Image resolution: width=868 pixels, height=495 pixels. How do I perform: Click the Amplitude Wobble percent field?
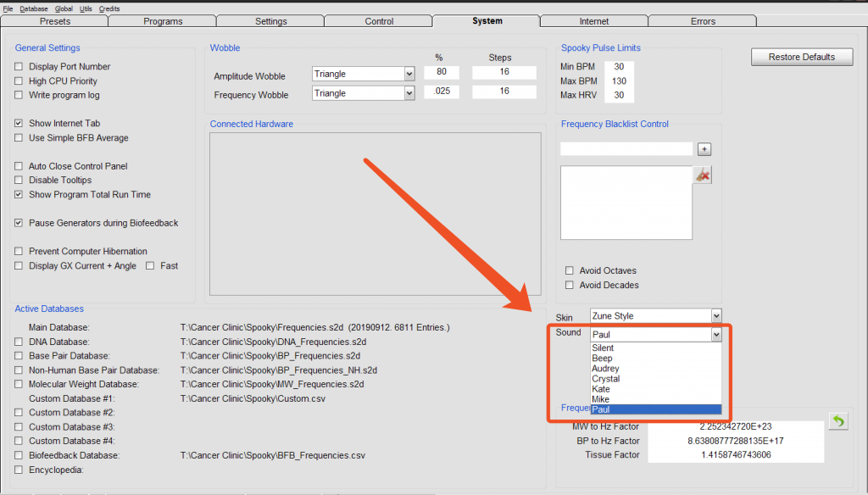point(442,72)
